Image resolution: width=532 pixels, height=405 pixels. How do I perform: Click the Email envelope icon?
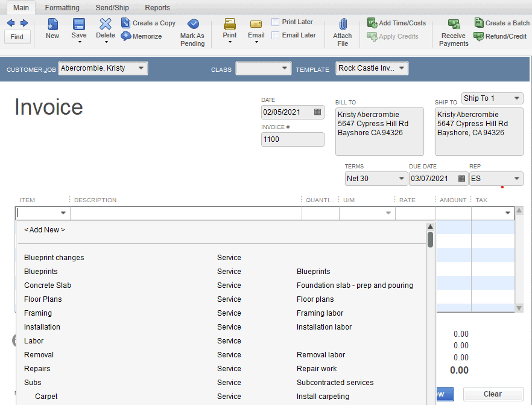point(256,24)
